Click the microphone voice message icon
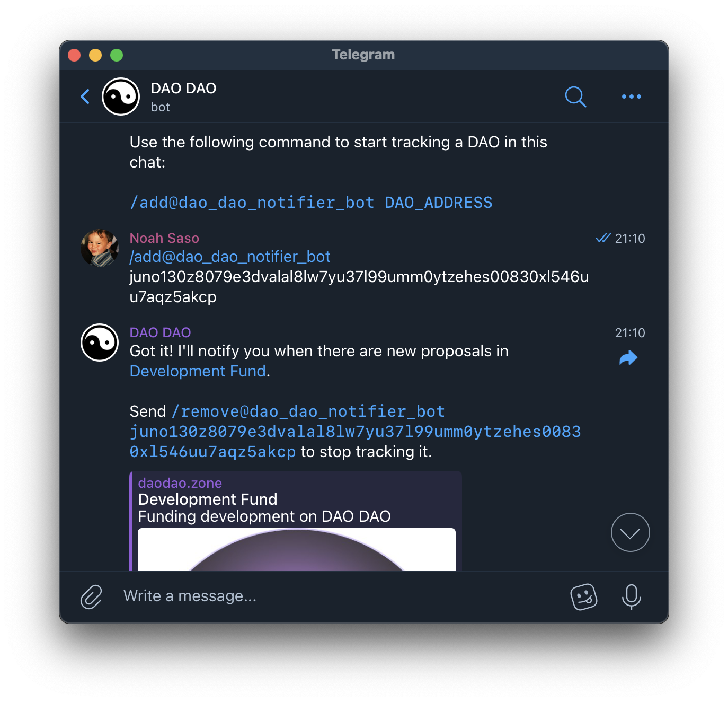The height and width of the screenshot is (702, 728). (x=631, y=596)
